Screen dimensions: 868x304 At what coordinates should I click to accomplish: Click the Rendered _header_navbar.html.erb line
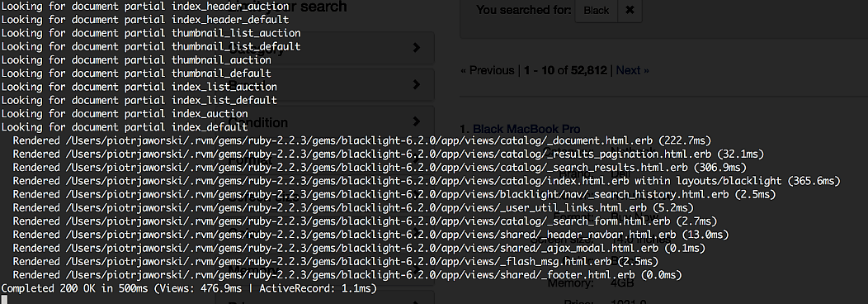pos(371,235)
